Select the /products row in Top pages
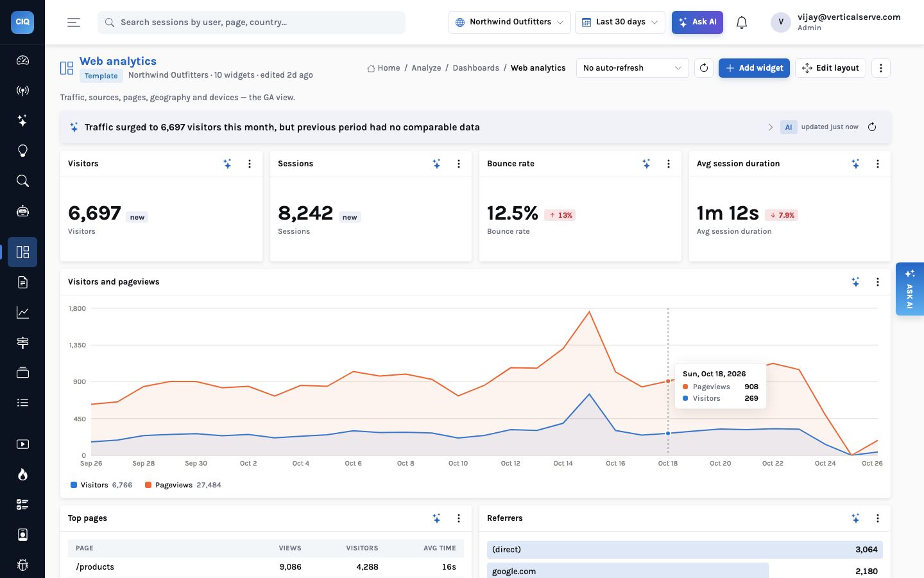The width and height of the screenshot is (924, 578). (266, 567)
